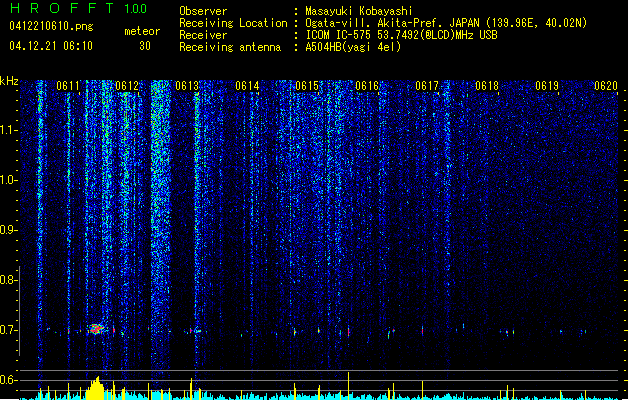This screenshot has height=400, width=629.
Task: Click the 0614 time marker
Action: tap(247, 86)
